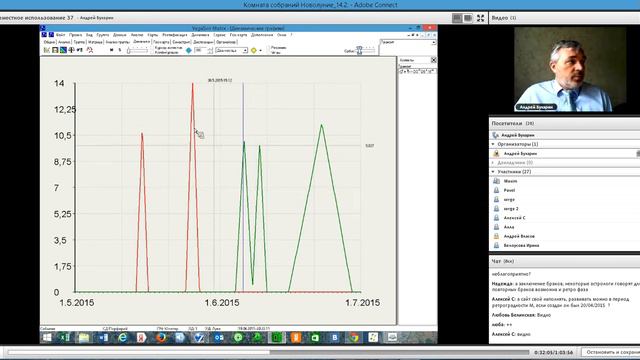640x360 pixels.
Task: Open the Сервис menu
Action: point(220,35)
